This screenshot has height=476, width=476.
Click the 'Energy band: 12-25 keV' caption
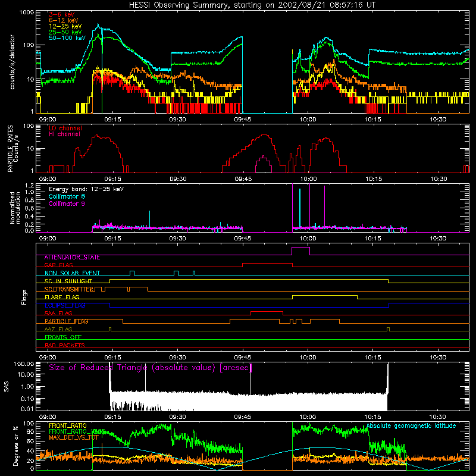[86, 189]
